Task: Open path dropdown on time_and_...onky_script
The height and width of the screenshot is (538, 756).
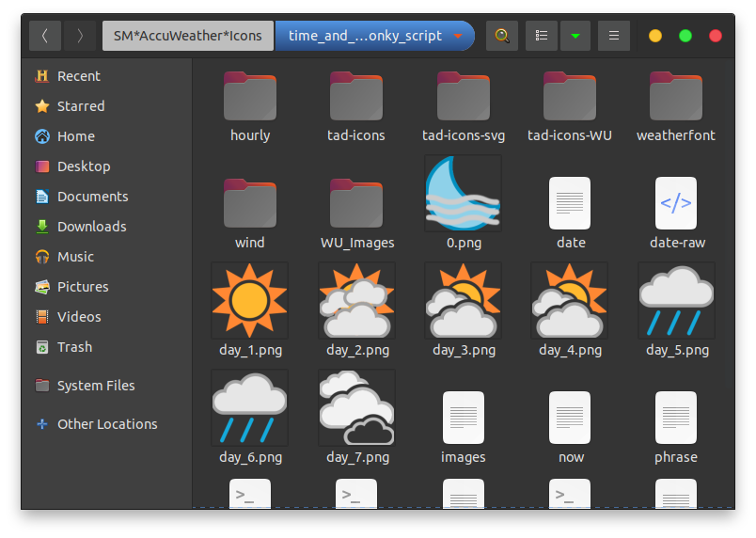Action: click(x=458, y=36)
